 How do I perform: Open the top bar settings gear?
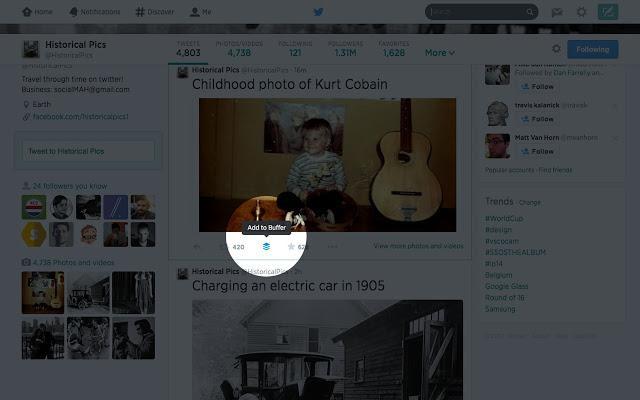click(x=581, y=12)
